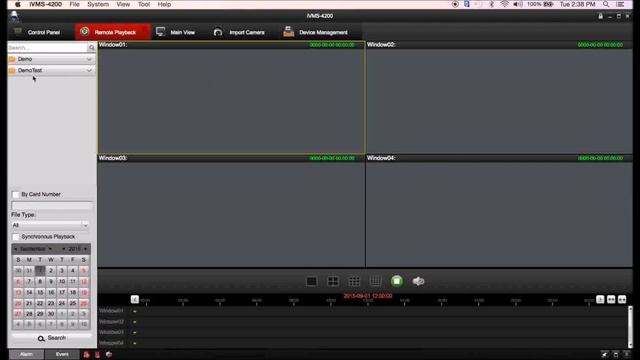
Task: Click the card number text field
Action: pos(52,205)
